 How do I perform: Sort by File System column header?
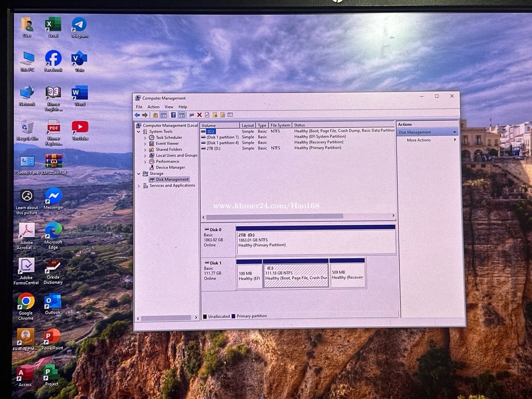pos(280,125)
